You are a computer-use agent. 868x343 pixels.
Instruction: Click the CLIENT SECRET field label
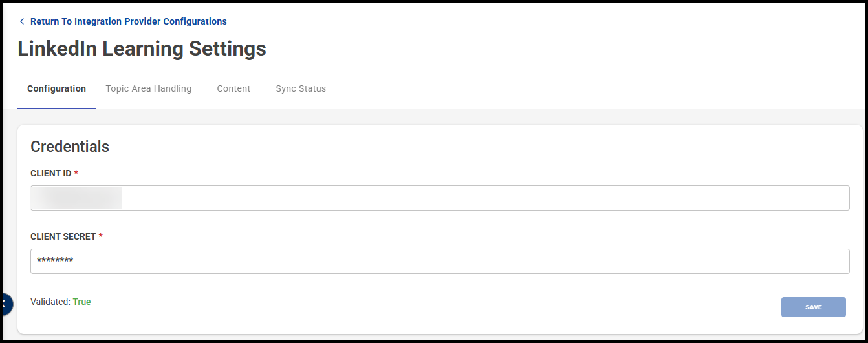pyautogui.click(x=63, y=236)
